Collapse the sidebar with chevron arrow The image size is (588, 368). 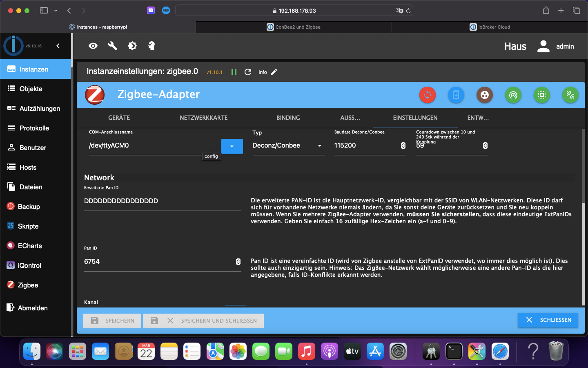pyautogui.click(x=58, y=46)
